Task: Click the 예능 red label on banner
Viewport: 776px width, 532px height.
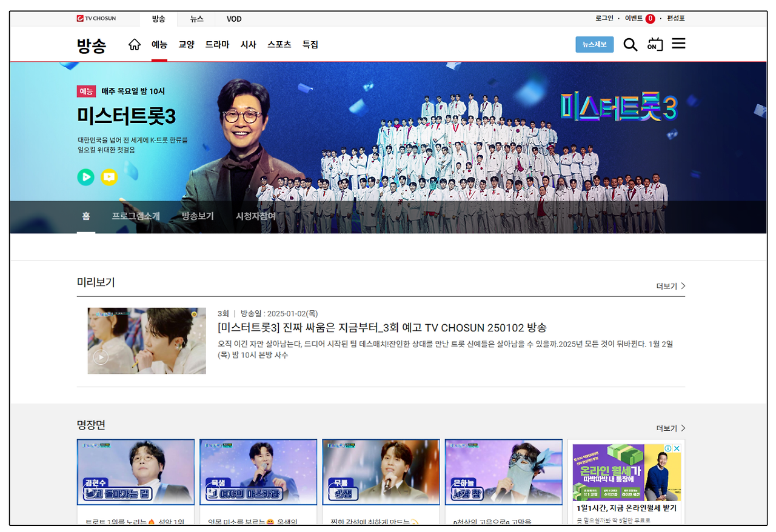Action: click(x=86, y=91)
